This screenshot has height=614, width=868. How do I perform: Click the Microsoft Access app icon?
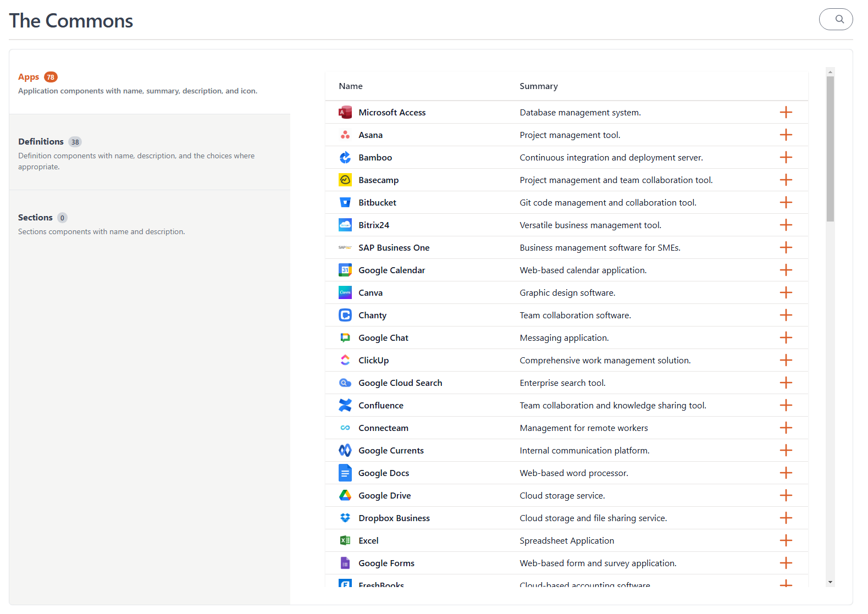(x=345, y=112)
